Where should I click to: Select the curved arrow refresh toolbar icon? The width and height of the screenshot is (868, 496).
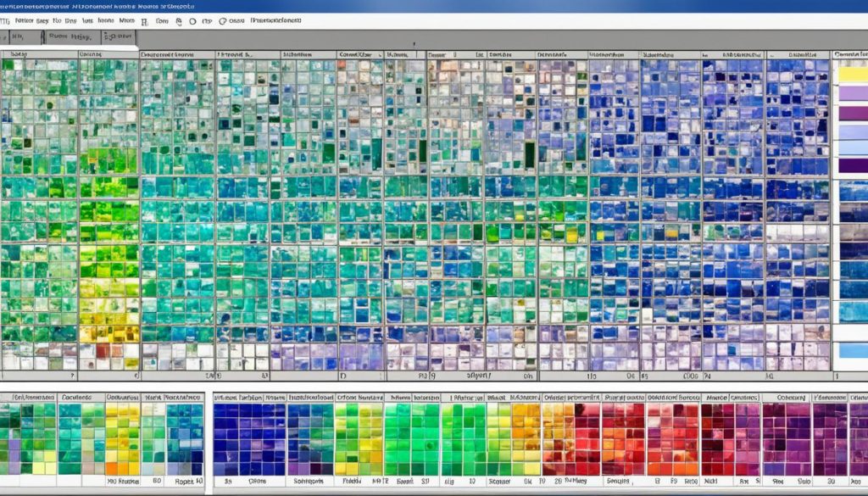[222, 21]
